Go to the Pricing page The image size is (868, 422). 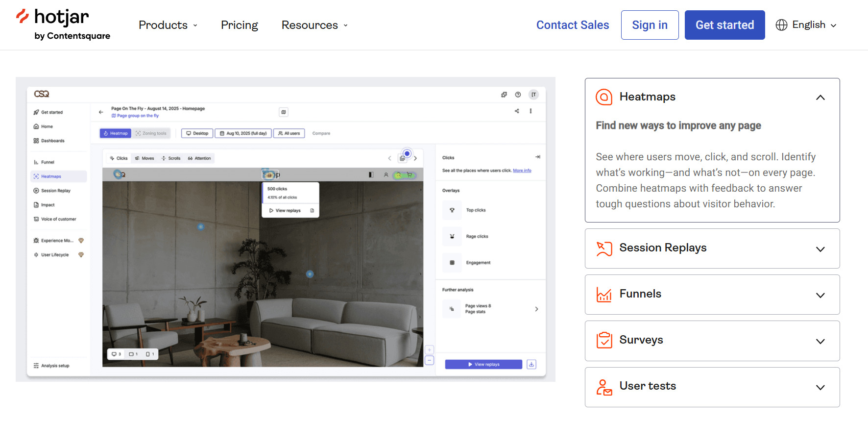[x=239, y=25]
